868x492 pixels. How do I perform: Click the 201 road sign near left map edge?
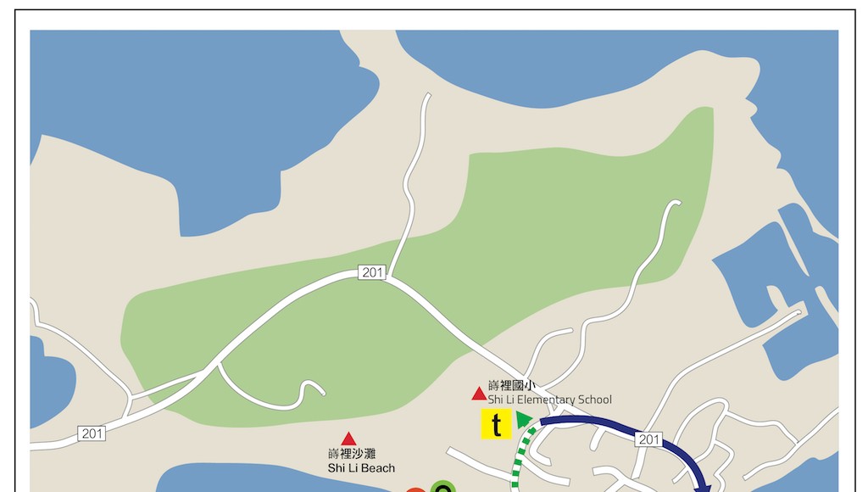coord(92,433)
